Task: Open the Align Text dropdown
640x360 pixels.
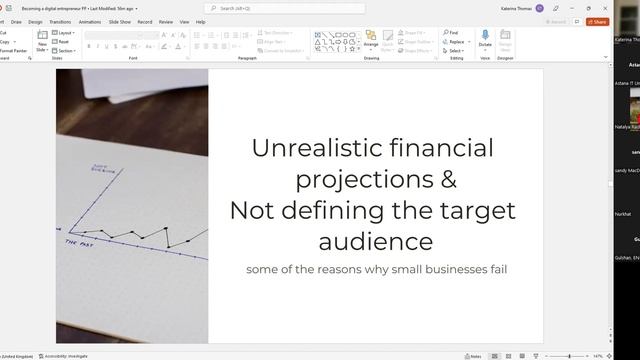Action: 271,42
